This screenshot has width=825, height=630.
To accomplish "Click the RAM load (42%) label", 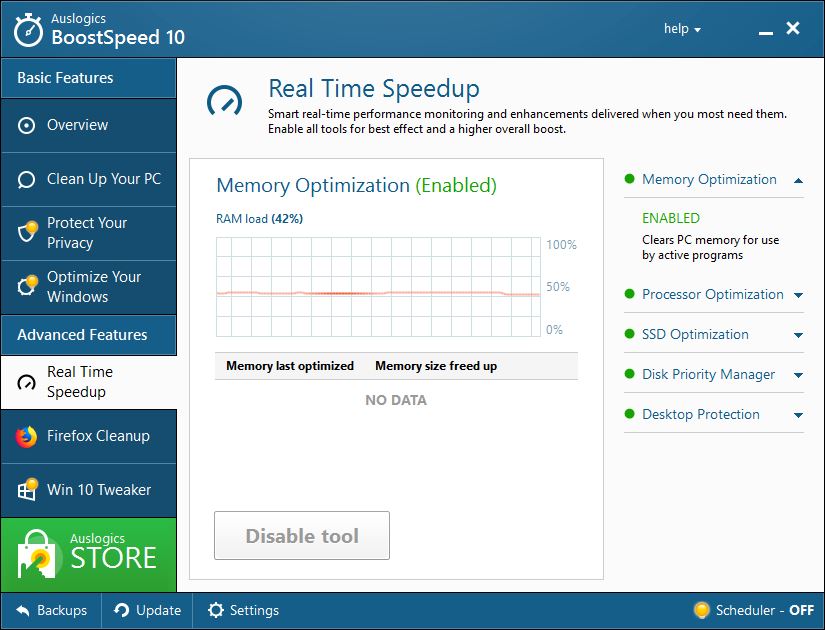I will coord(259,218).
